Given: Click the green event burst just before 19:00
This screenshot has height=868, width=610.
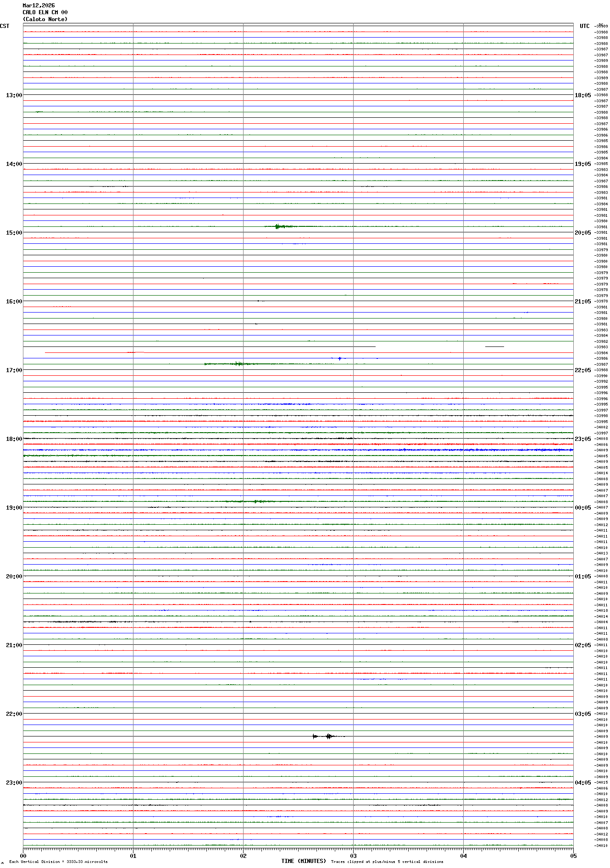Looking at the screenshot, I should (256, 501).
